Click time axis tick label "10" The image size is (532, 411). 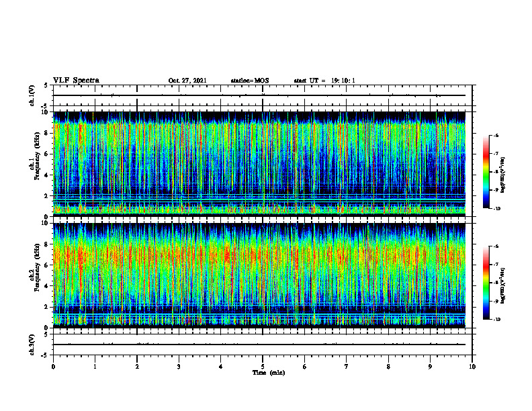pyautogui.click(x=472, y=367)
